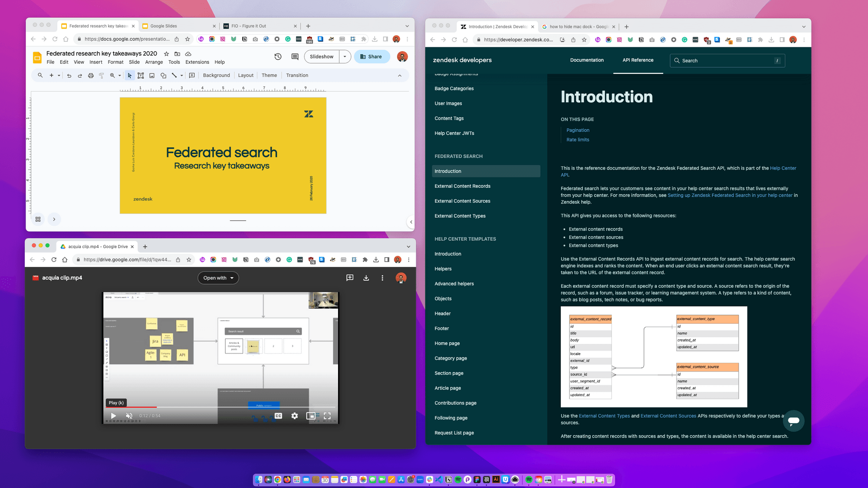Open the Rate limits page link
Screen dimensions: 868x488
pos(578,140)
